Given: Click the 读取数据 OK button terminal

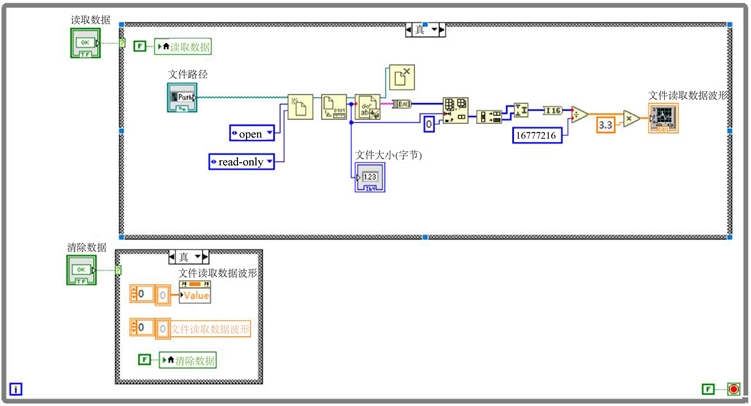Looking at the screenshot, I should click(x=85, y=43).
